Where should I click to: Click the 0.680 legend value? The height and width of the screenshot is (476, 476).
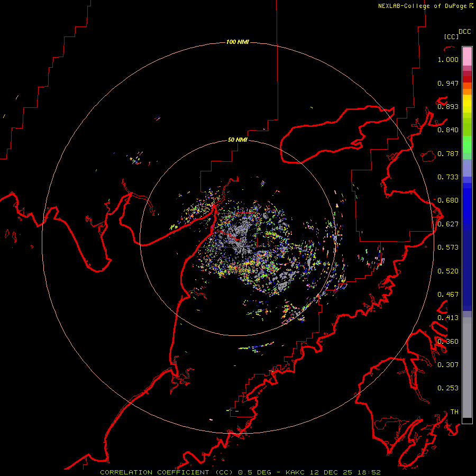tap(448, 200)
